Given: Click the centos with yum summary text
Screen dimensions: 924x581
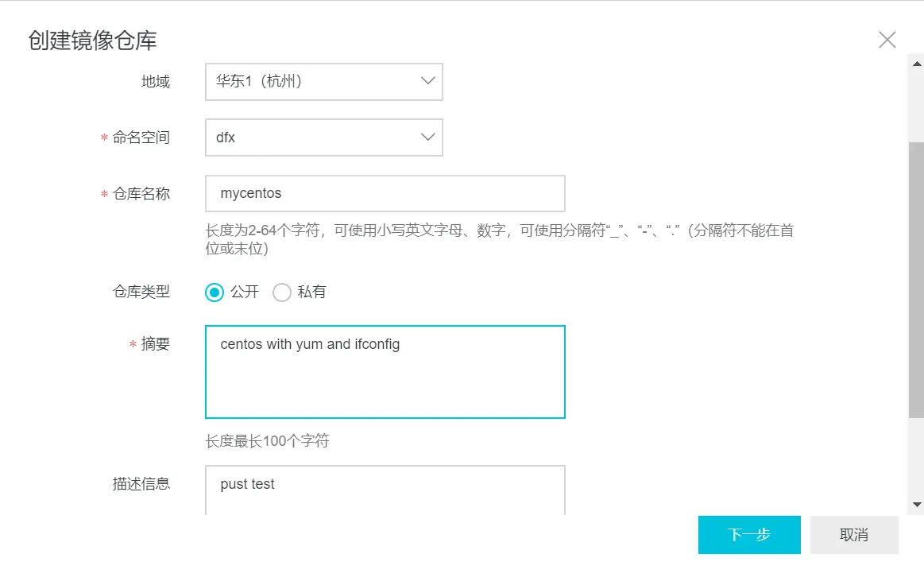Looking at the screenshot, I should point(310,344).
